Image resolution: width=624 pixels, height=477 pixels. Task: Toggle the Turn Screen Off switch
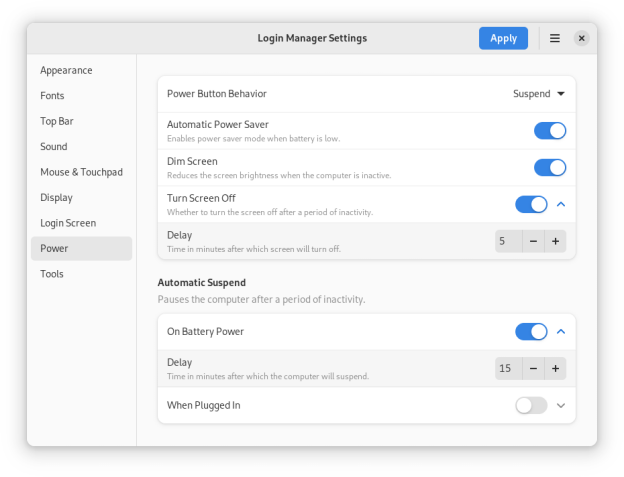pos(531,204)
